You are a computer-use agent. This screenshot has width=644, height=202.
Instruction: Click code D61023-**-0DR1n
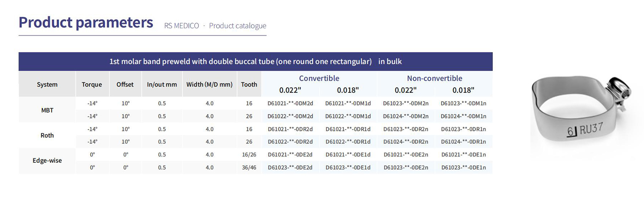(463, 129)
